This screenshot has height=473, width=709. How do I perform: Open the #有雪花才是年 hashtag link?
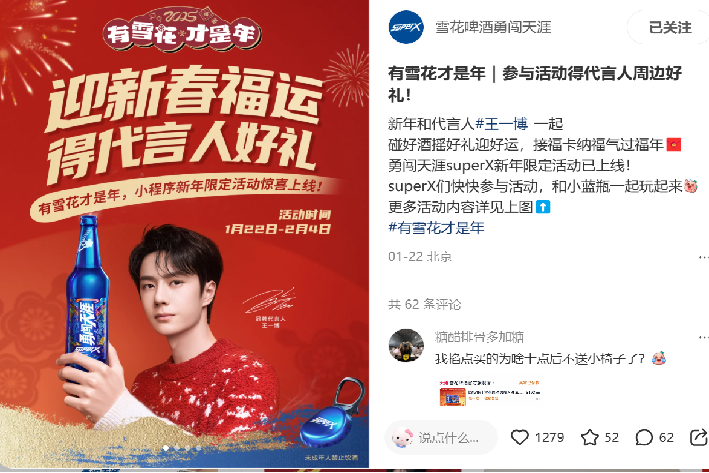point(436,227)
